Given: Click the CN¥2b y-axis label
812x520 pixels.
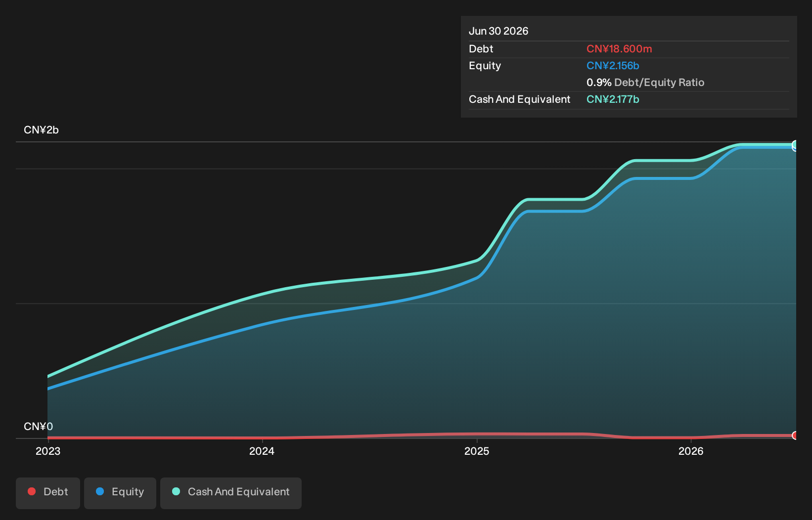Looking at the screenshot, I should tap(41, 130).
